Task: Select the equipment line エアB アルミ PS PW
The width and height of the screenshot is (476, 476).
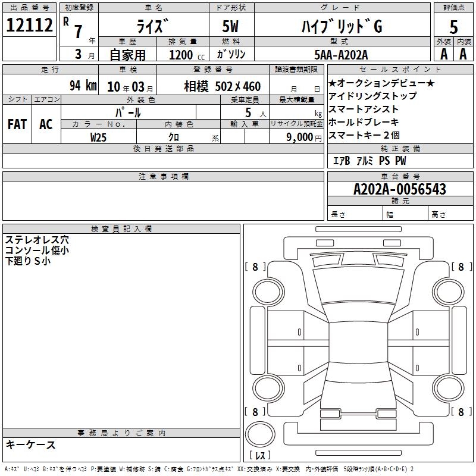Action: point(369,160)
